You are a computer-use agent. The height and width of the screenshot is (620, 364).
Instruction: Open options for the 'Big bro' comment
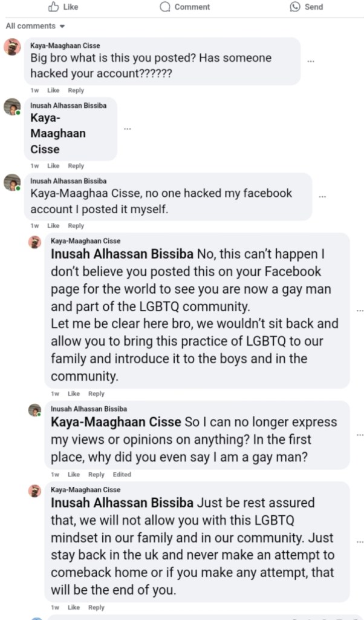point(311,61)
